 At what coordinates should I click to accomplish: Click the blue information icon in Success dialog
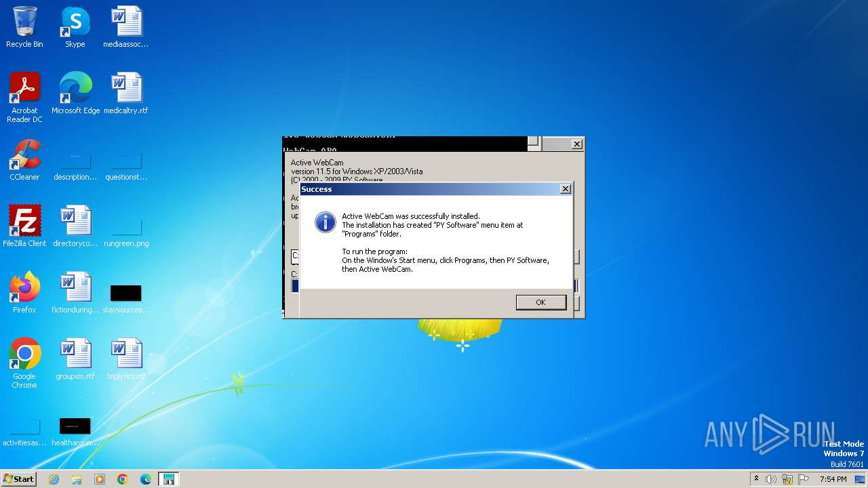pos(325,222)
